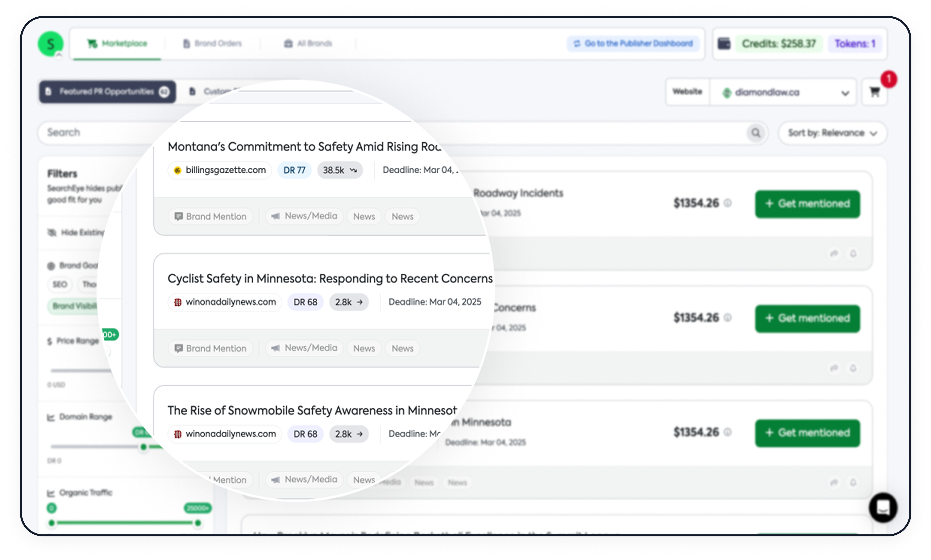Click Brand Mention tag on Montana card
Screen dimensions: 931x560
coord(210,217)
